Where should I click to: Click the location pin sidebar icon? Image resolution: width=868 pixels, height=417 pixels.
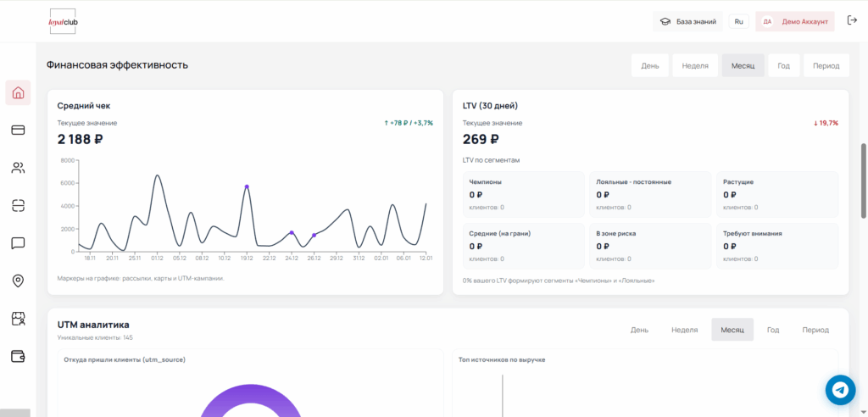pos(18,281)
